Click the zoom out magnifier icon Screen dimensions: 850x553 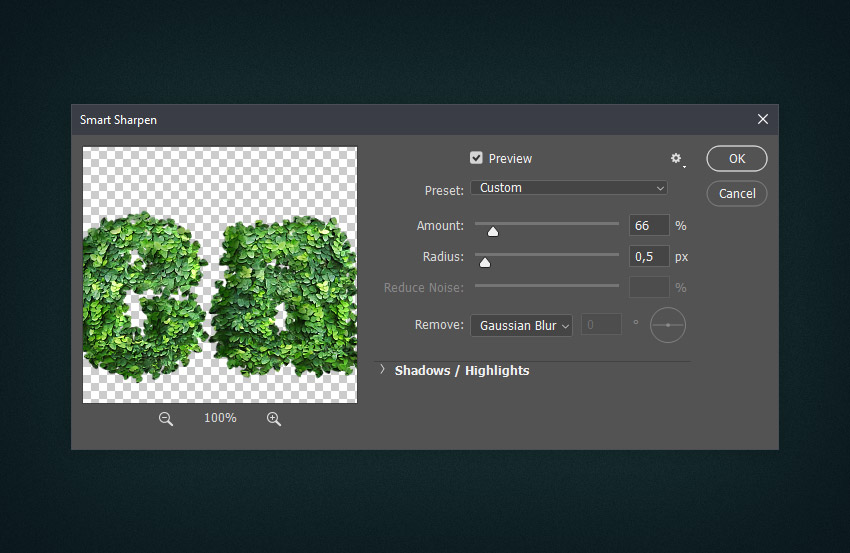tap(166, 419)
